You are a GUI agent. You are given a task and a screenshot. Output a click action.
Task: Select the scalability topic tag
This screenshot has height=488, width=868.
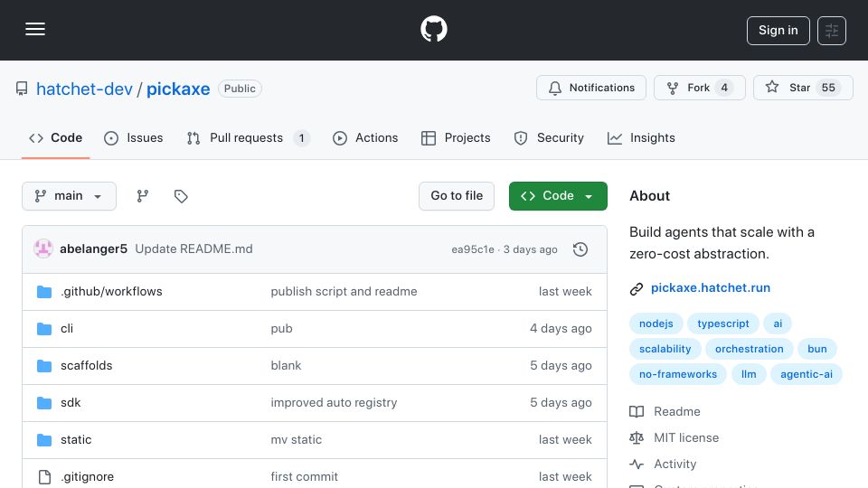[665, 349]
